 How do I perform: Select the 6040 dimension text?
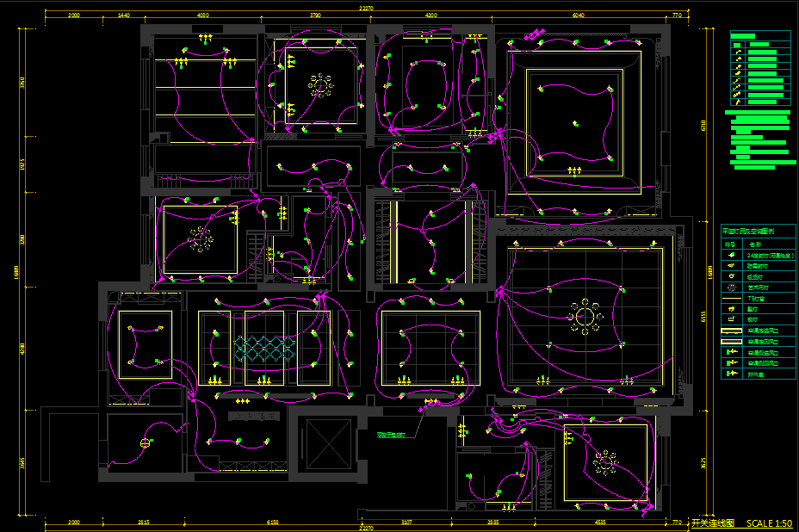[x=579, y=15]
